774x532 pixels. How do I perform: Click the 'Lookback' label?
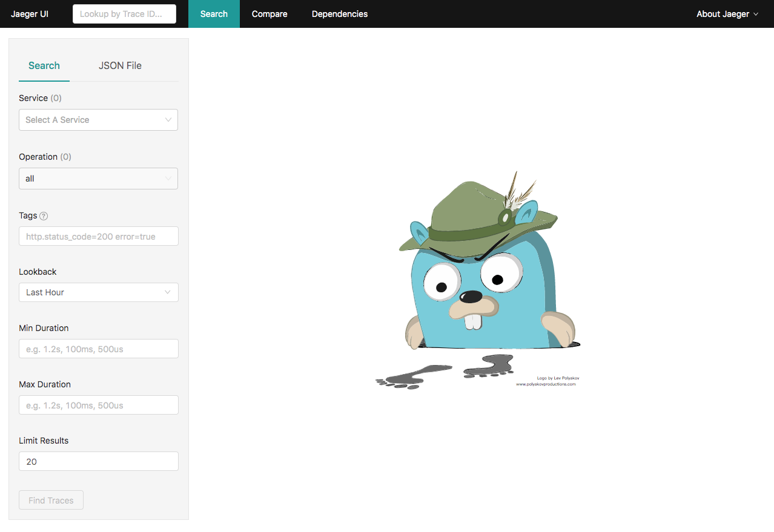coord(38,272)
